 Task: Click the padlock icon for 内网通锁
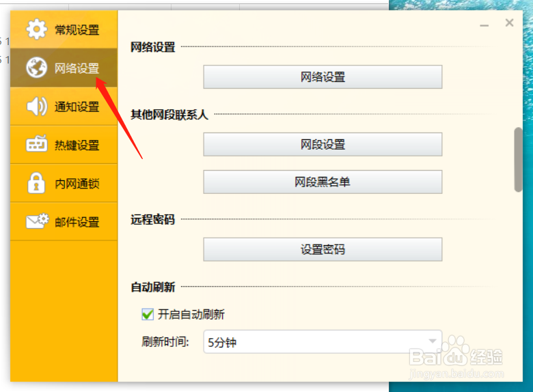tap(36, 183)
